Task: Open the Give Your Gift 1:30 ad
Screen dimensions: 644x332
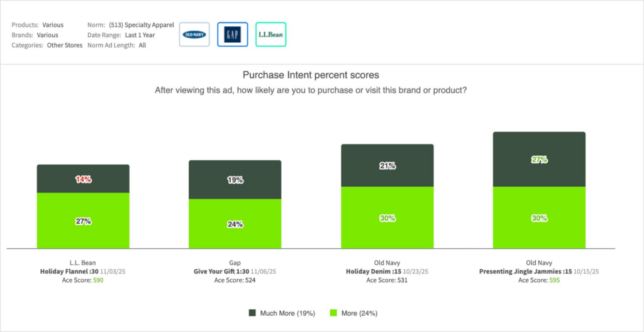Action: point(222,272)
